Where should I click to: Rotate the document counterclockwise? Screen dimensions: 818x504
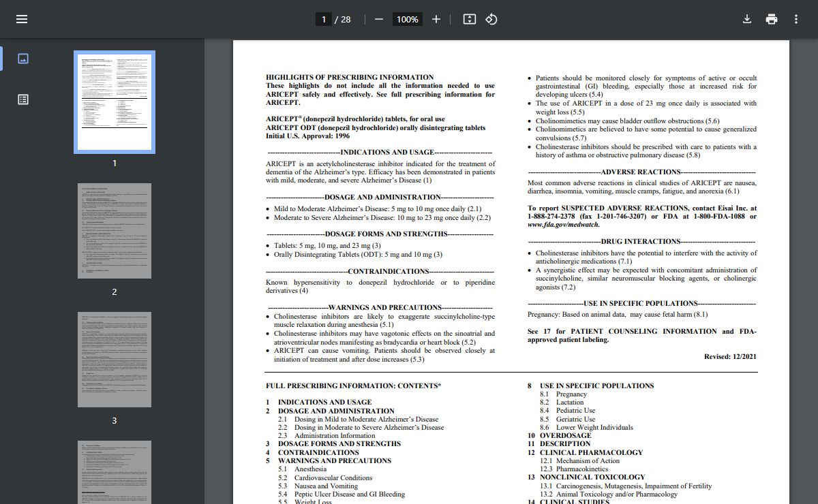coord(491,19)
